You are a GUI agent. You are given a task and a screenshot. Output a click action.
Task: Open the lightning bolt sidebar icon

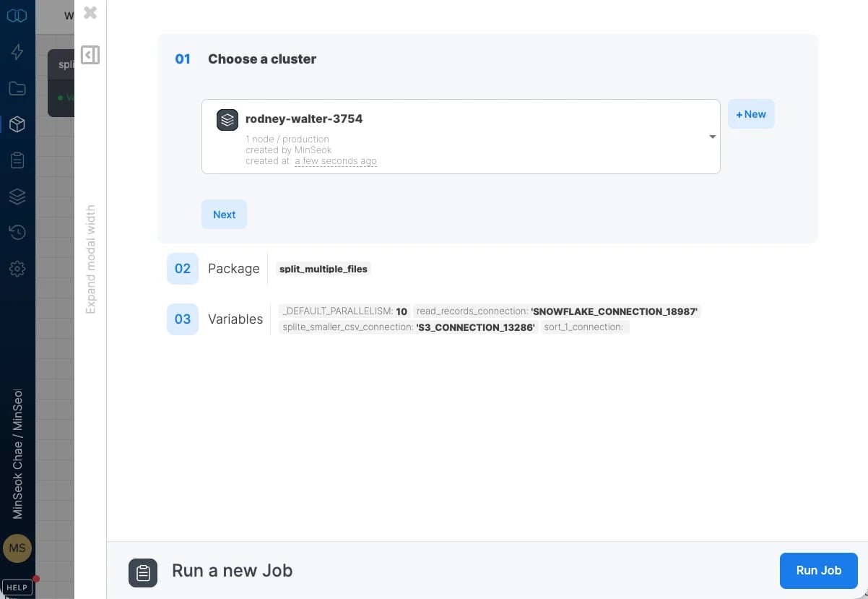tap(17, 52)
